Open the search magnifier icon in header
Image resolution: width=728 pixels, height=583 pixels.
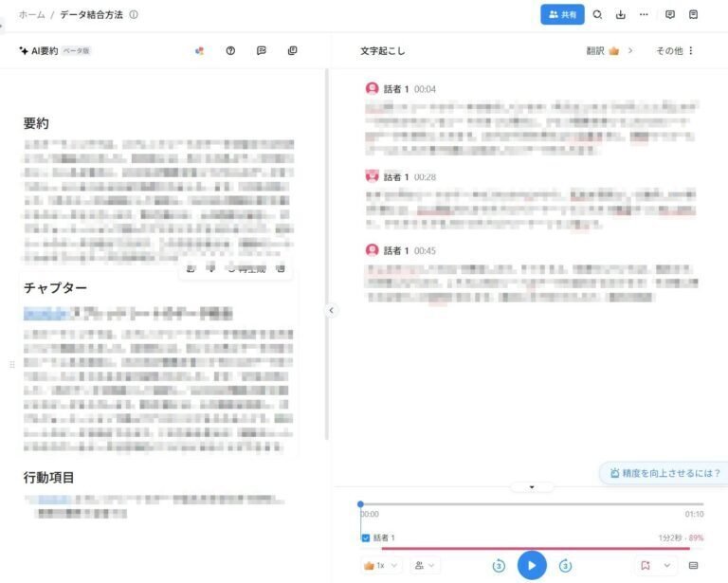point(597,15)
